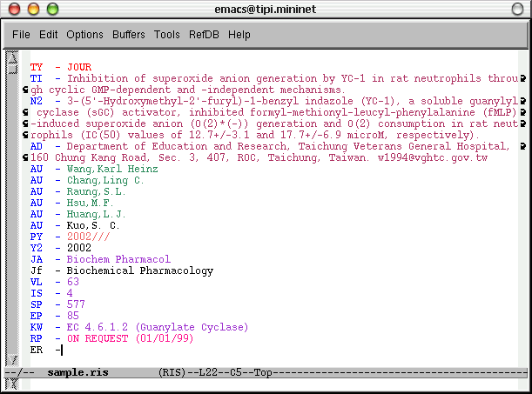Click the (RIS) mode indicator in mode line
Screen dimensions: 532x394
(x=172, y=371)
